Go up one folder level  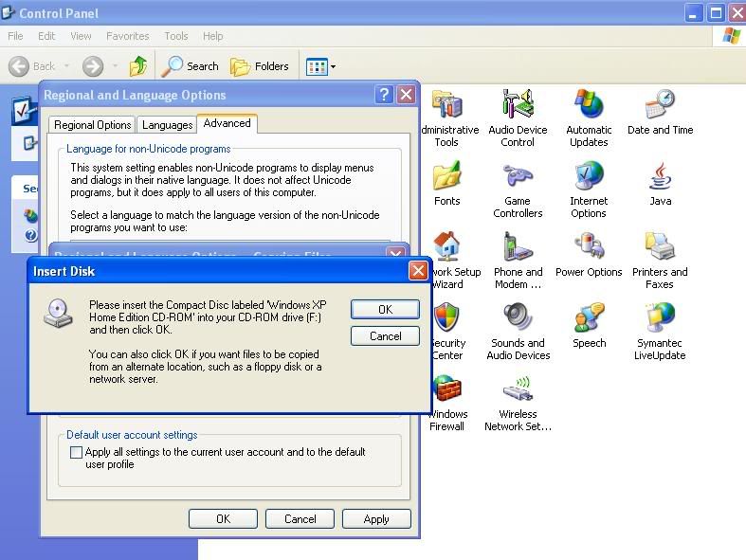(138, 65)
